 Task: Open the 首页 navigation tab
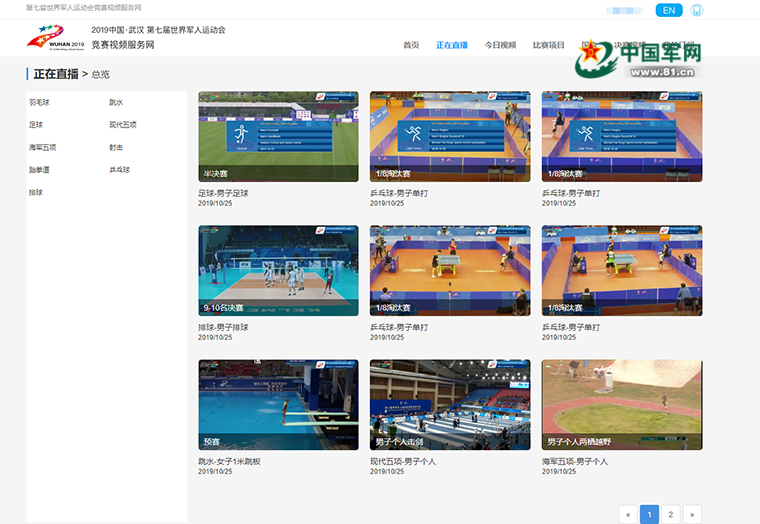tap(411, 45)
